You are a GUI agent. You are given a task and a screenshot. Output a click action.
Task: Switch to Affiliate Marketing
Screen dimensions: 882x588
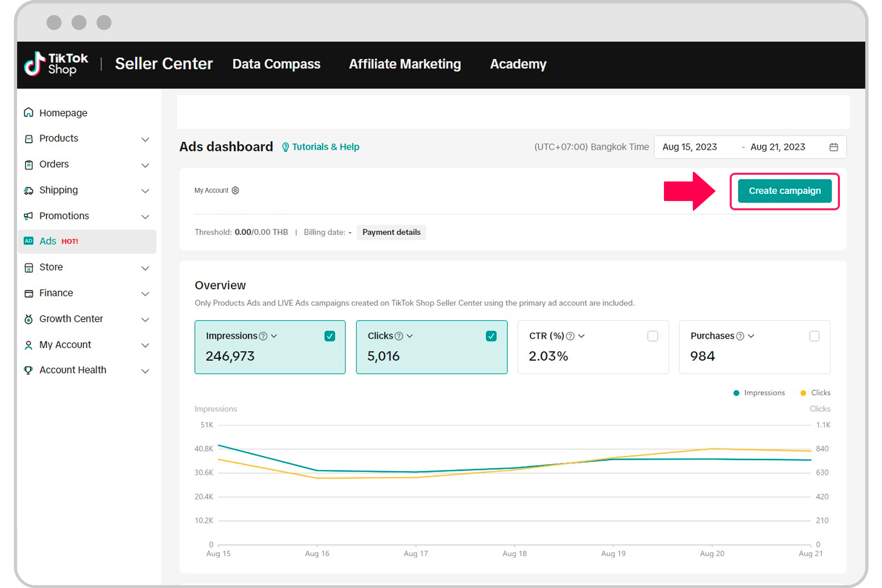click(405, 64)
